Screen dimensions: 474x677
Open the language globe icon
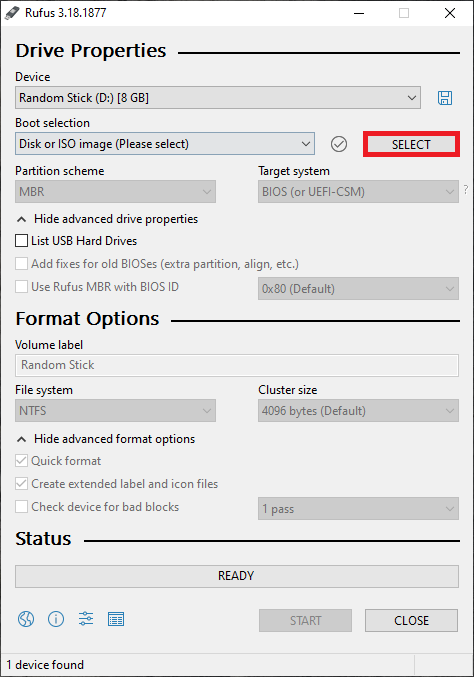pyautogui.click(x=26, y=619)
